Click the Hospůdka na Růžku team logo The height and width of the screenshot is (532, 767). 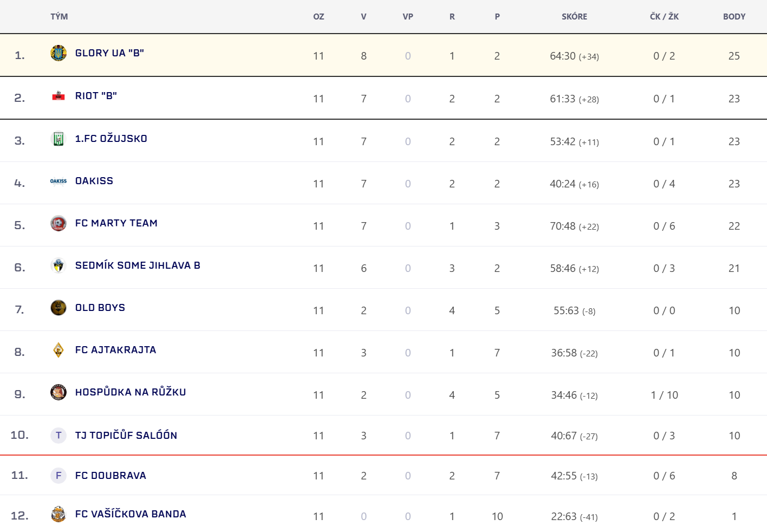point(58,392)
